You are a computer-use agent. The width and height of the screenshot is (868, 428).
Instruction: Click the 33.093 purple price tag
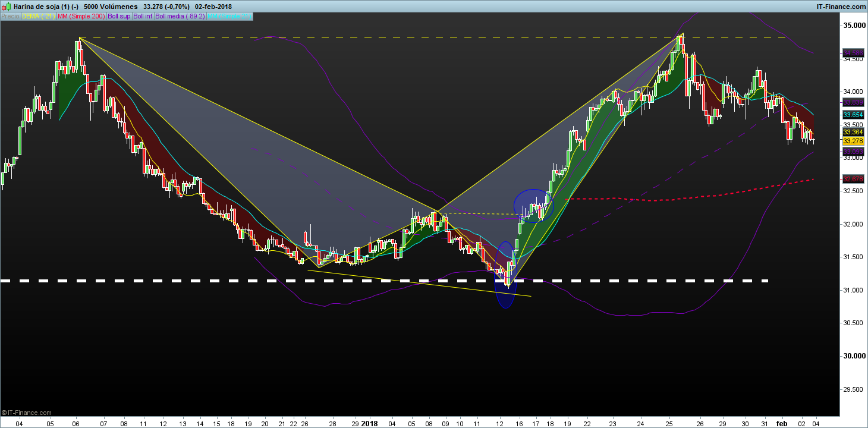(853, 152)
